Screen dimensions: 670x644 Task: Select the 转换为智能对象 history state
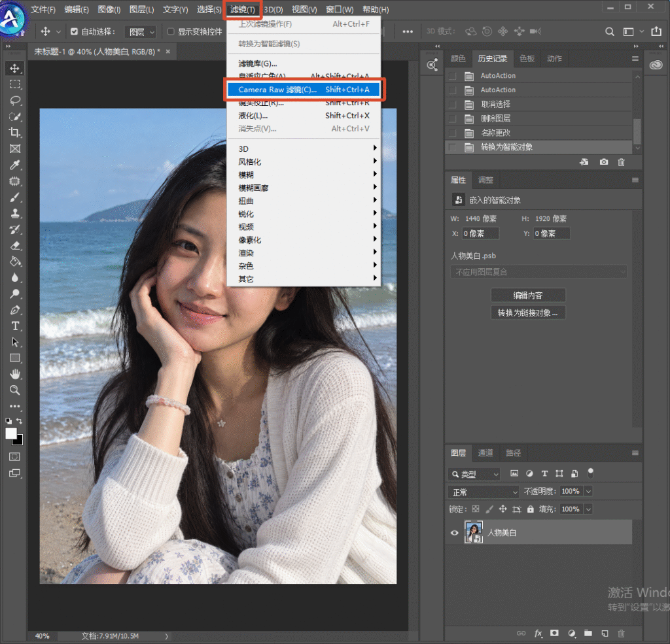538,147
